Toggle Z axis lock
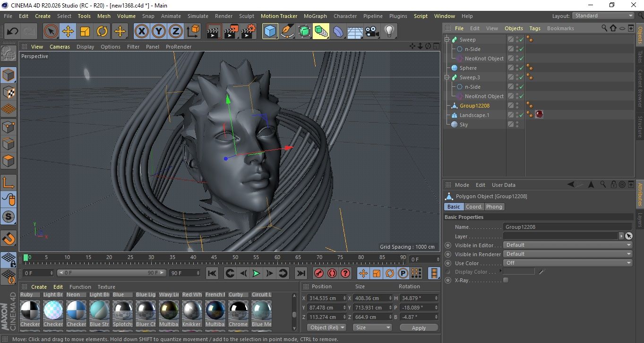 tap(176, 32)
